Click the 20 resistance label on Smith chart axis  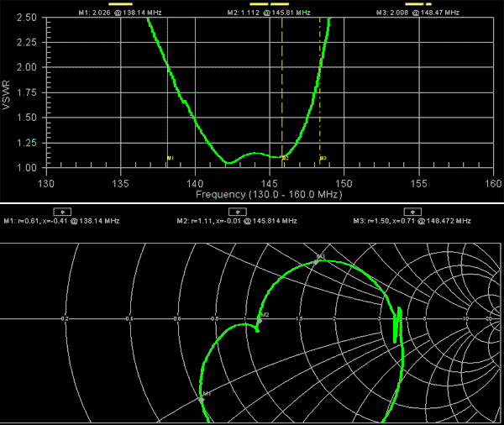tap(489, 318)
